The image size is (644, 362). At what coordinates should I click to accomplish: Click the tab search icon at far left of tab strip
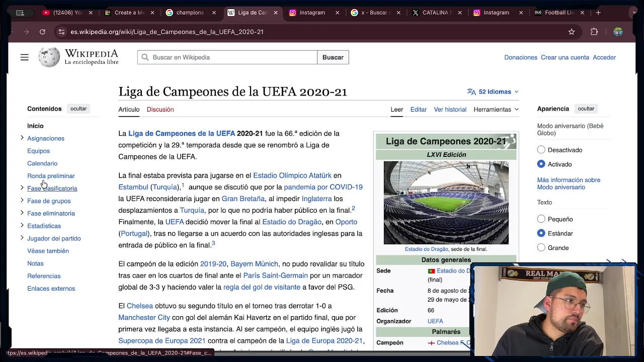pos(20,13)
